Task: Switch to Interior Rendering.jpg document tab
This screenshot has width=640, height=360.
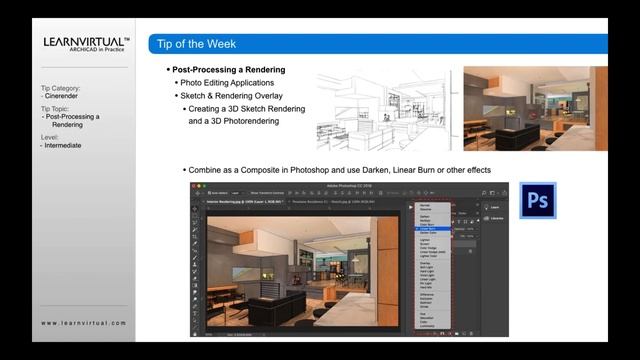Action: pyautogui.click(x=244, y=202)
